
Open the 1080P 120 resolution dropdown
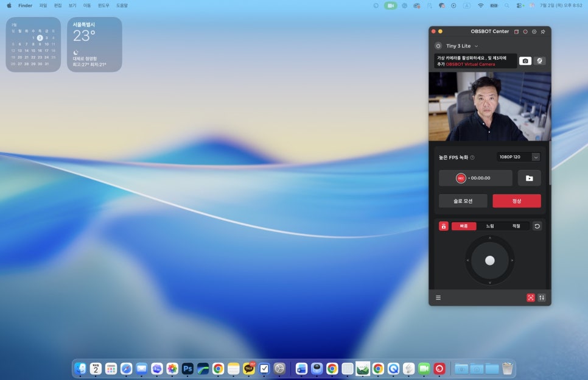(x=519, y=157)
